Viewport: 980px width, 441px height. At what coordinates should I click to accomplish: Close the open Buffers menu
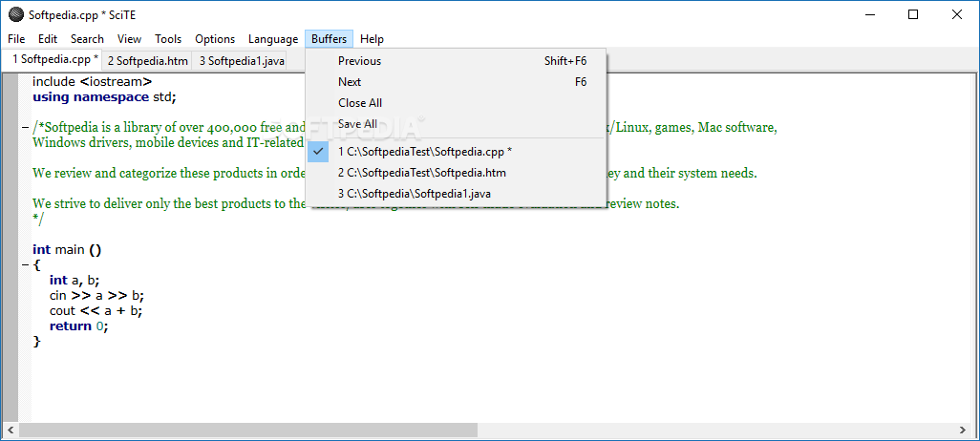330,39
